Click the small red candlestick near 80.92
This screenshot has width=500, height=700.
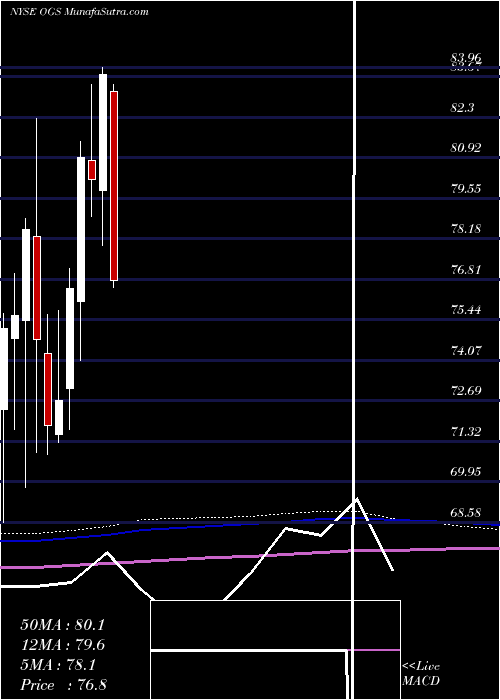[92, 170]
